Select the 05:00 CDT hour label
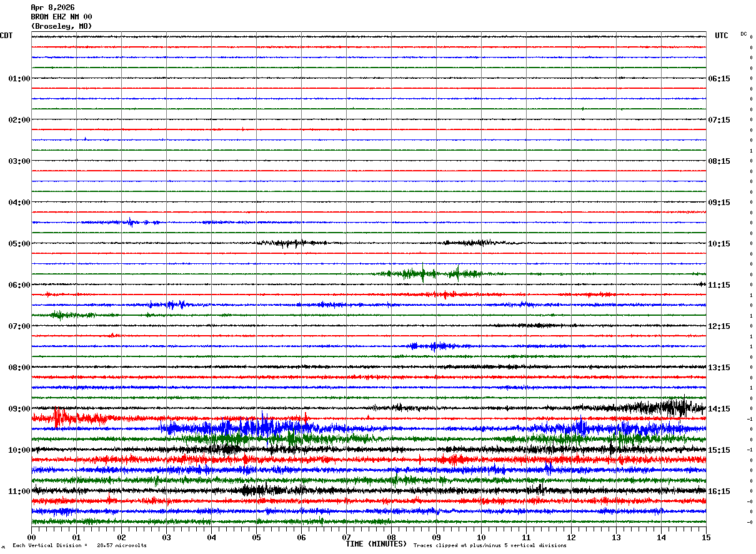756x554 pixels. coord(19,244)
